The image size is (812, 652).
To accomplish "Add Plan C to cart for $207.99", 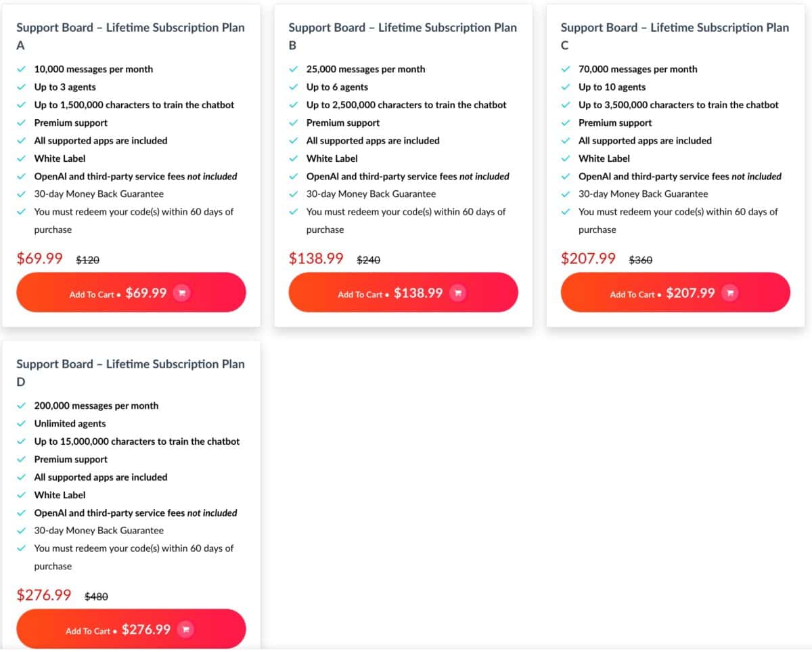I will tap(663, 293).
